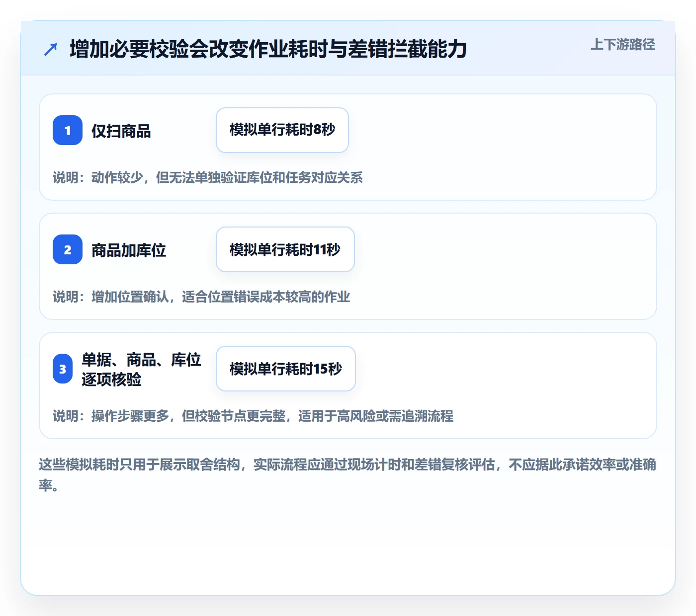Click the footer note starting 这些模拟耗时只用于展示

point(348,474)
